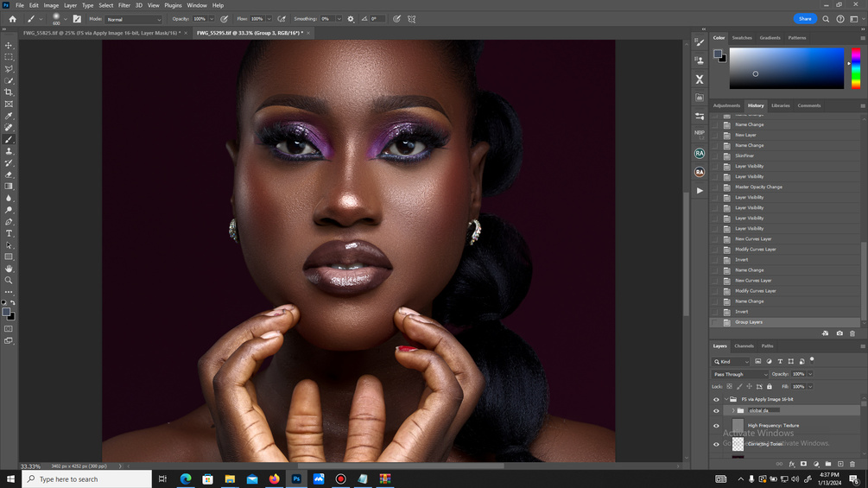868x488 pixels.
Task: Open the brush Opacity dropdown arrow
Action: pos(212,19)
